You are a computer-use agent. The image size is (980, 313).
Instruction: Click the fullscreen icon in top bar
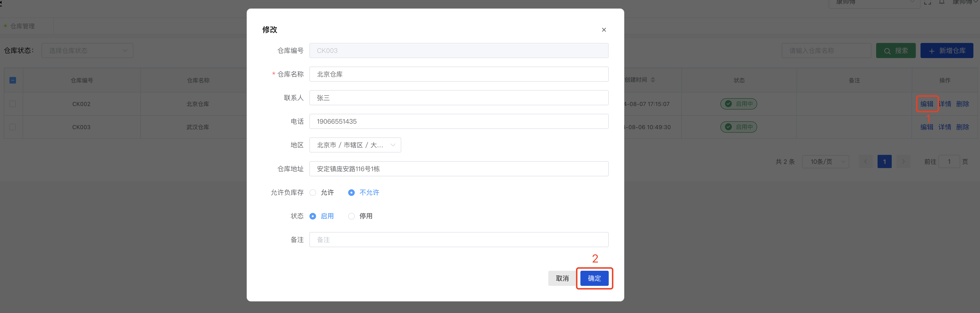coord(928,2)
